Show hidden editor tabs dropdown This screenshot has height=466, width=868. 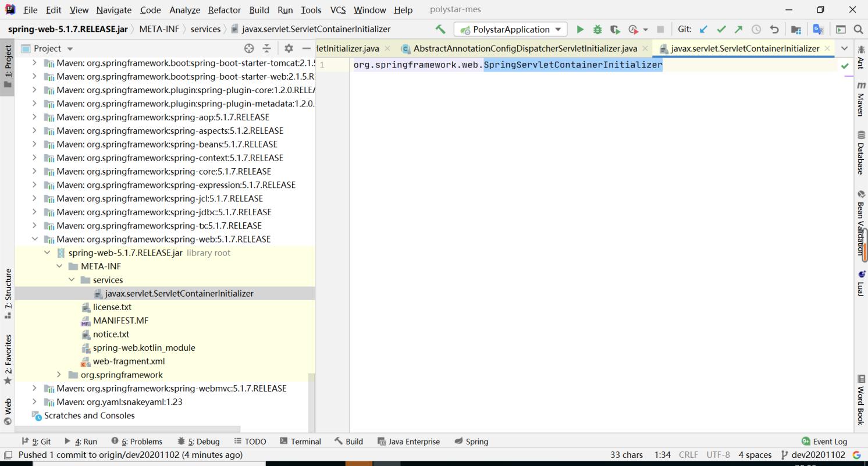coord(845,48)
